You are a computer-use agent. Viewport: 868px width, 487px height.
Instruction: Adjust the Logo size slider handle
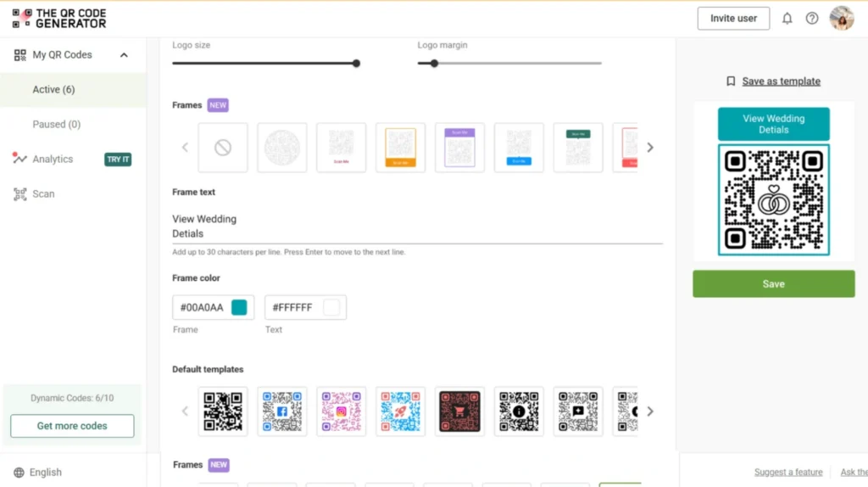tap(356, 63)
